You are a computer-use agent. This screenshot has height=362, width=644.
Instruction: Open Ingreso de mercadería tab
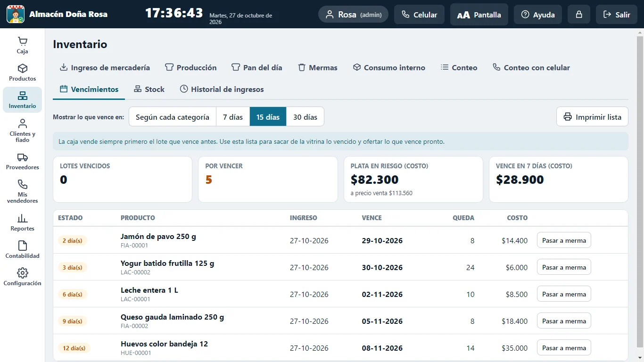[105, 67]
